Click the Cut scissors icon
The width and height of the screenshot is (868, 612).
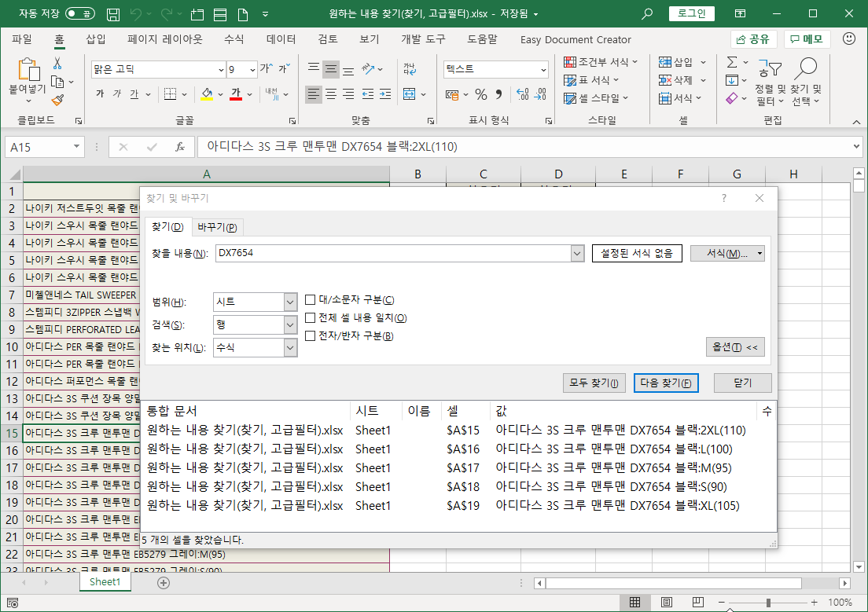coord(57,64)
